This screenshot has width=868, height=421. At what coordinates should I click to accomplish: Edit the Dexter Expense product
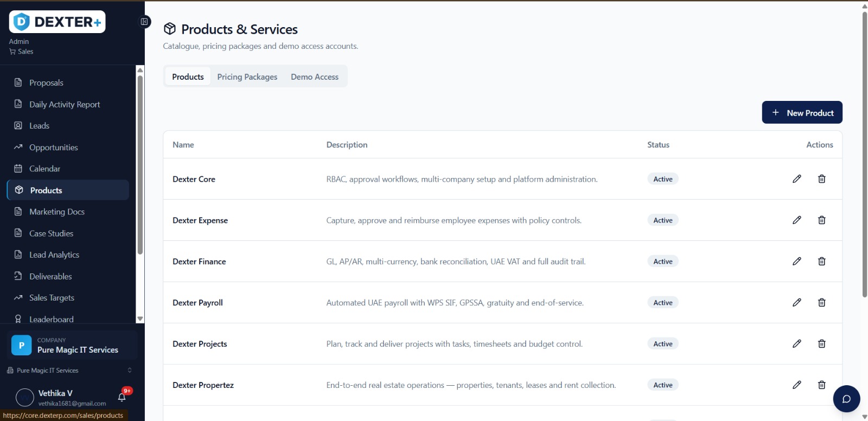click(796, 220)
